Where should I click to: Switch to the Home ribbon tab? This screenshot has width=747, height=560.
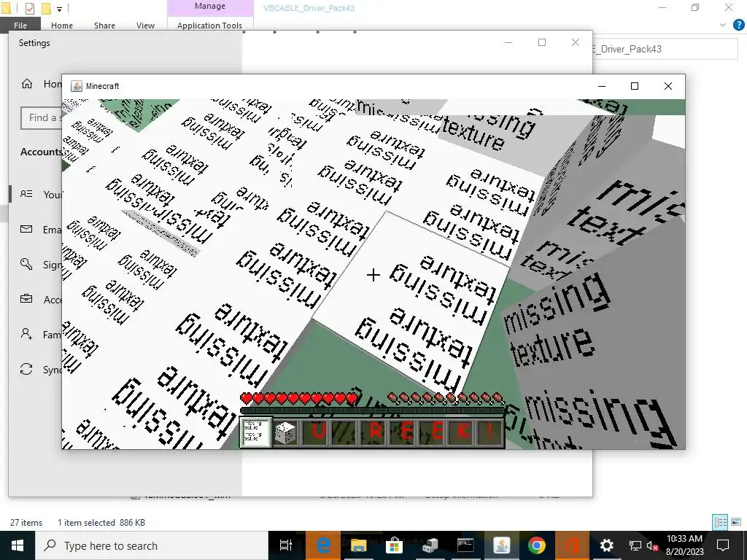tap(62, 26)
